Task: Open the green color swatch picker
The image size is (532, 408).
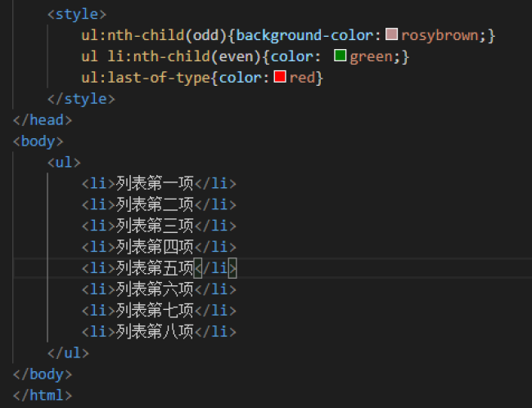Action: tap(340, 56)
